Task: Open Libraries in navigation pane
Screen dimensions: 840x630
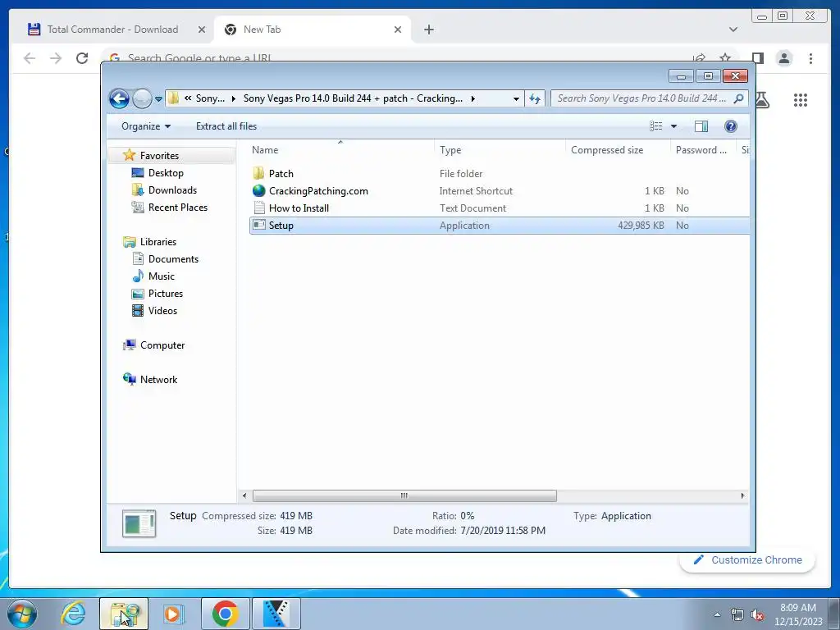Action: point(158,242)
